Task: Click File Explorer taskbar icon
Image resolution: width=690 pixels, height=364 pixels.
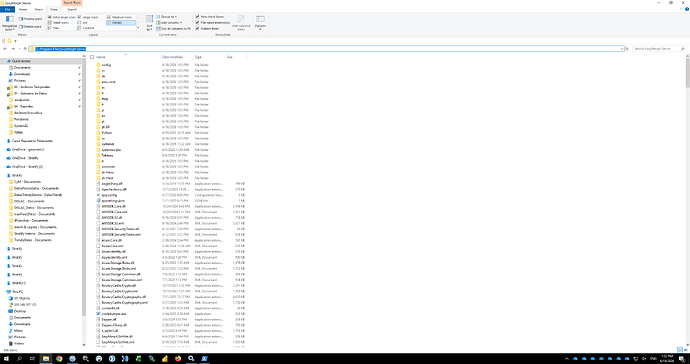Action: (46, 359)
